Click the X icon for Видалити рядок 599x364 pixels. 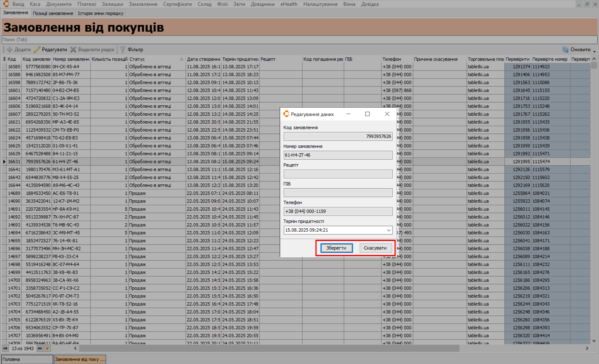(73, 50)
